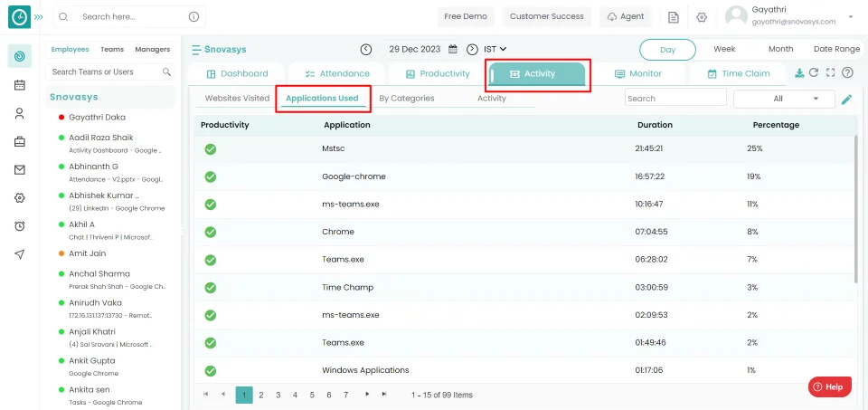Toggle productivity check for Google-chrome row
This screenshot has width=868, height=410.
coord(211,176)
